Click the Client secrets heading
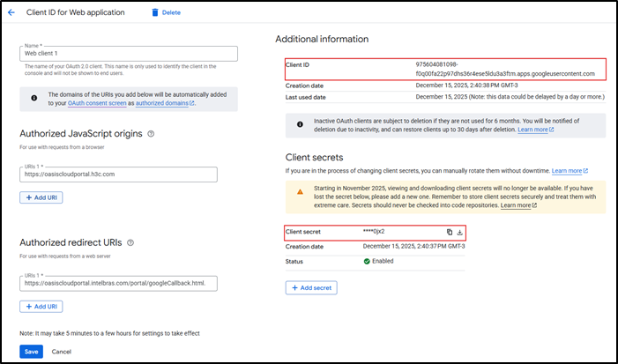 pyautogui.click(x=314, y=158)
